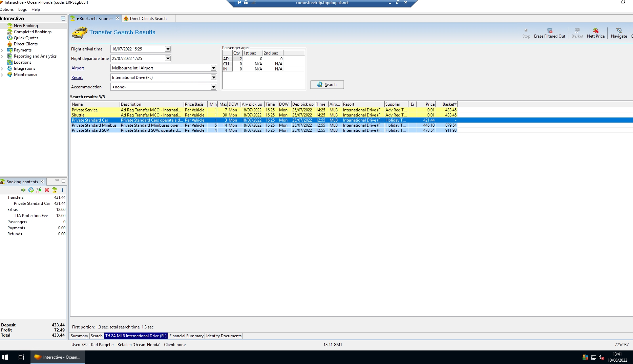The image size is (633, 364).
Task: Expand the Reporting and Analytics tree node
Action: click(x=2, y=57)
